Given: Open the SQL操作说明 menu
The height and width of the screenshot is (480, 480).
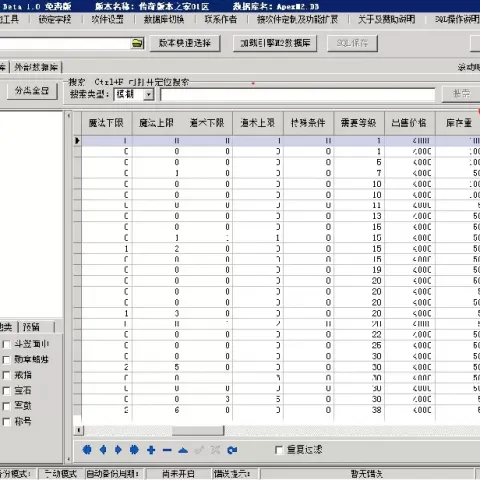Looking at the screenshot, I should pyautogui.click(x=457, y=19).
